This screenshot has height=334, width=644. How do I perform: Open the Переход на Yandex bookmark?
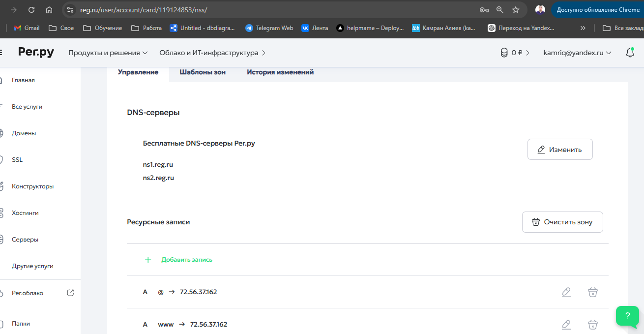pos(522,28)
